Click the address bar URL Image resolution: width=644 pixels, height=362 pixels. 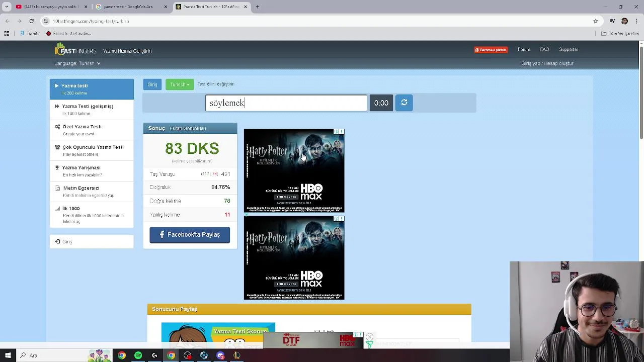(x=91, y=21)
